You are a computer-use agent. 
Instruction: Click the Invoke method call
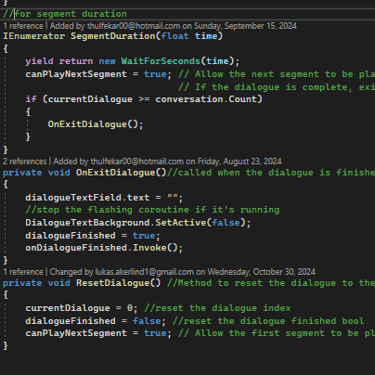coord(150,248)
